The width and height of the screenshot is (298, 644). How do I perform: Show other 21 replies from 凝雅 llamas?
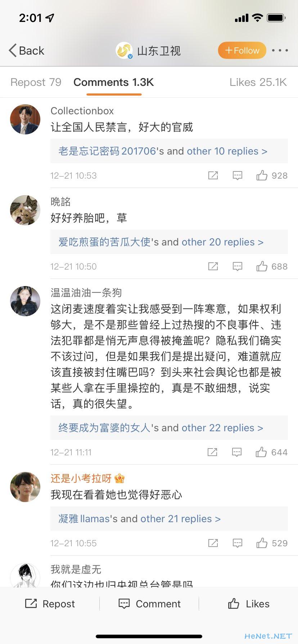180,519
